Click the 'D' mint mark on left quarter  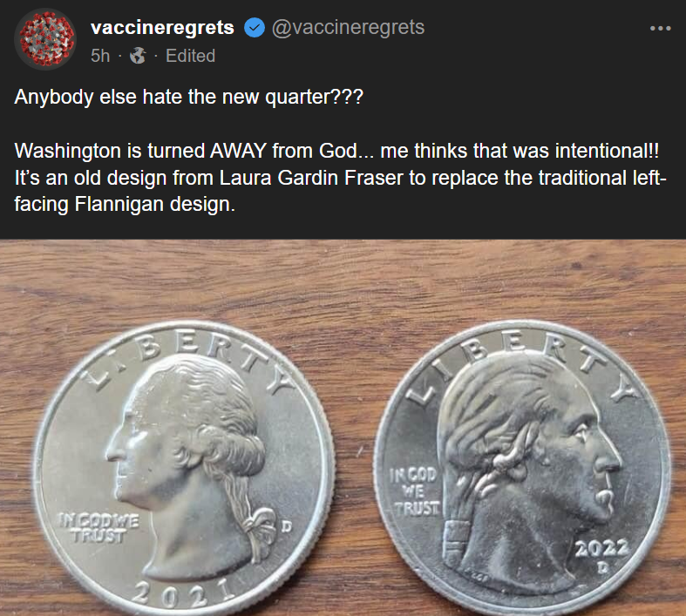pyautogui.click(x=286, y=526)
